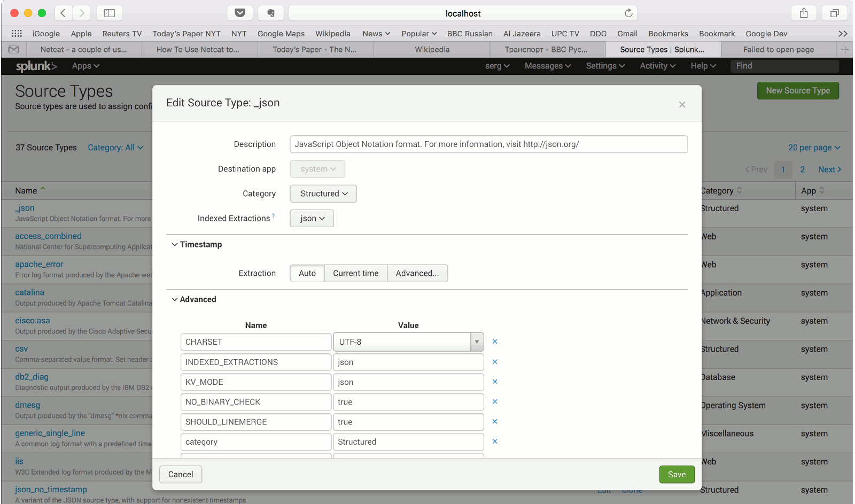Delete the SHOULD_LINEMERGE row

(495, 422)
